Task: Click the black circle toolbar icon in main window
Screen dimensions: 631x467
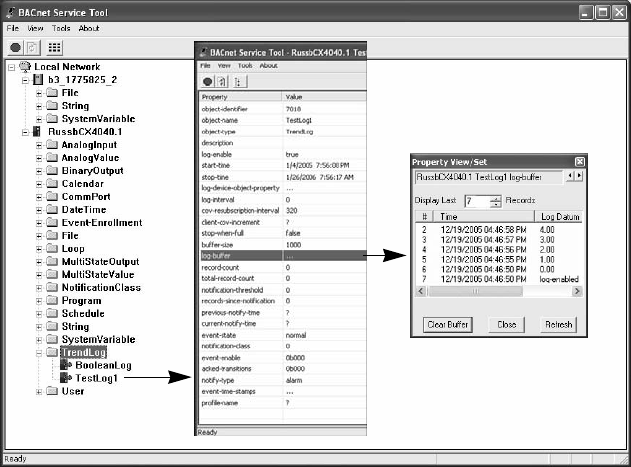Action: (x=15, y=48)
